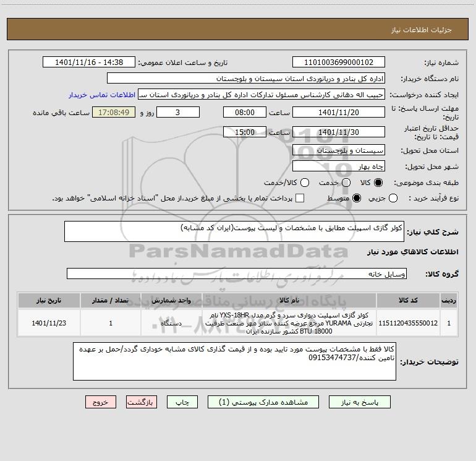
Task: Click the product name cell YXS-18HR
Action: coord(289,323)
